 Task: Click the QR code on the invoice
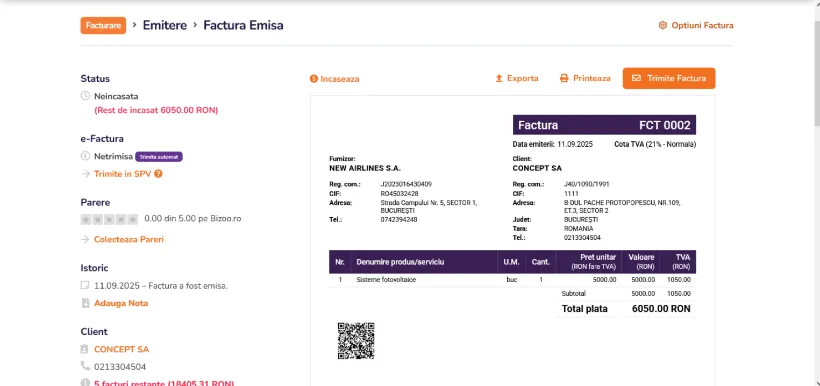click(x=356, y=340)
